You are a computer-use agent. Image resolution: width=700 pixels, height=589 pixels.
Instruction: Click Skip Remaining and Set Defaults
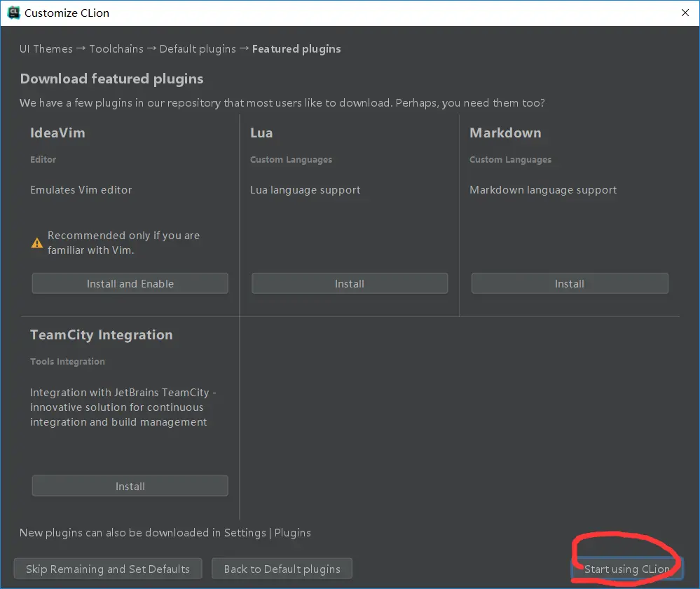[x=108, y=569]
